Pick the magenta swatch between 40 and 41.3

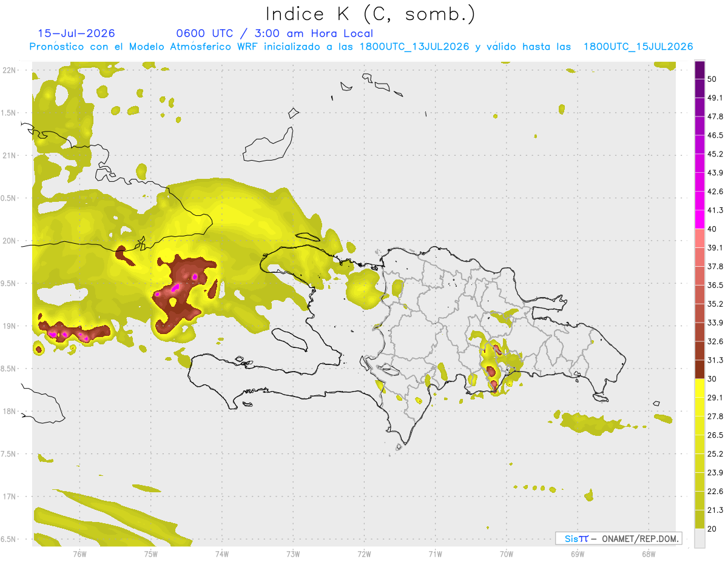tap(699, 219)
